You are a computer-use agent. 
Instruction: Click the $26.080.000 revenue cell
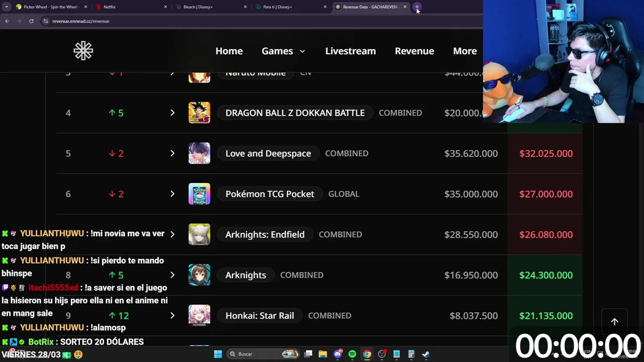coord(545,234)
